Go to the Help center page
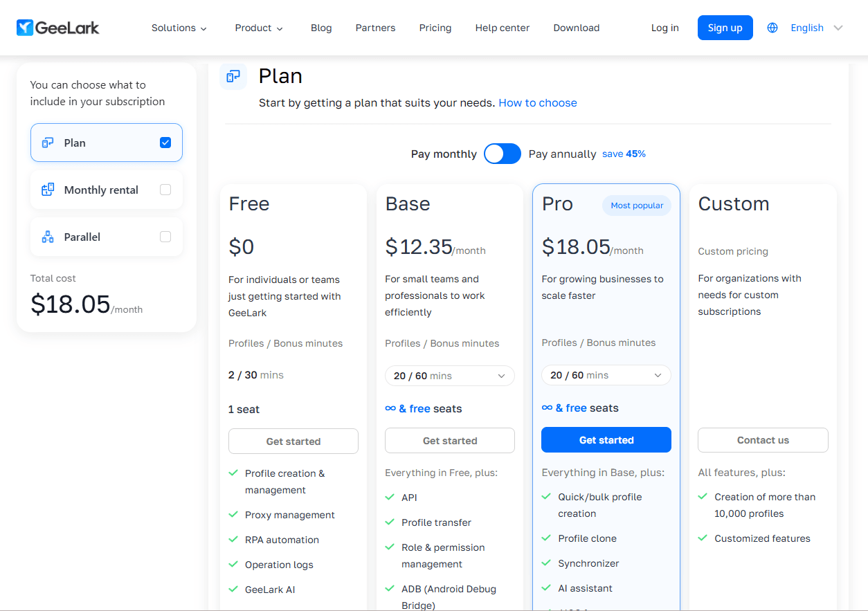 (x=503, y=28)
